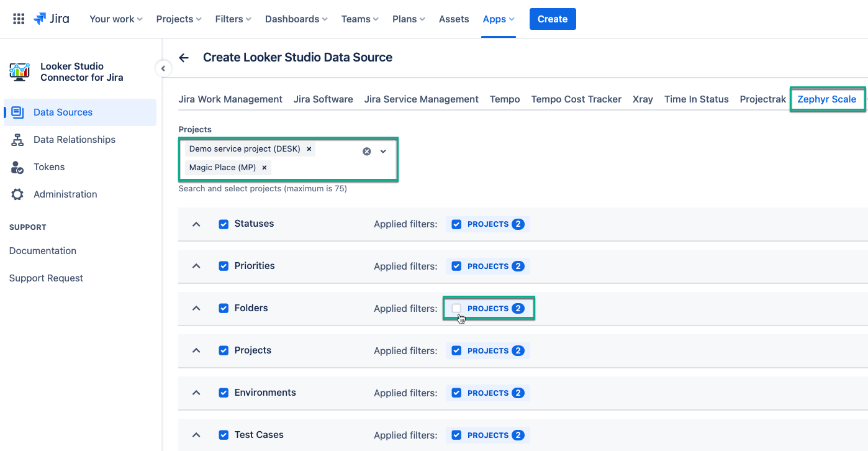Collapse the Environments section
868x451 pixels.
tap(196, 393)
